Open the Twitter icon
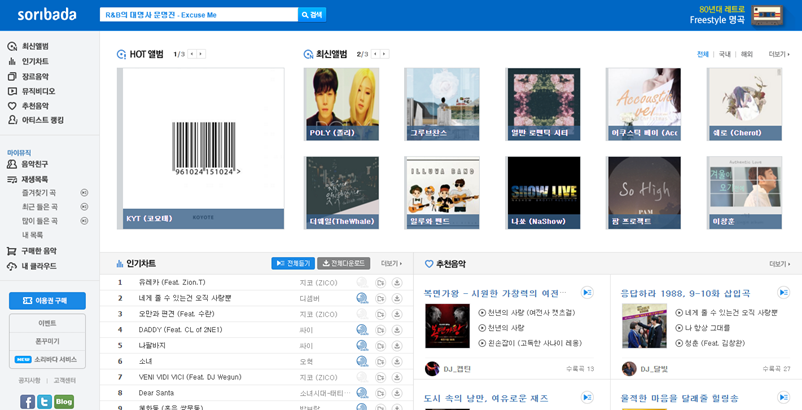802x410 pixels. point(44,402)
